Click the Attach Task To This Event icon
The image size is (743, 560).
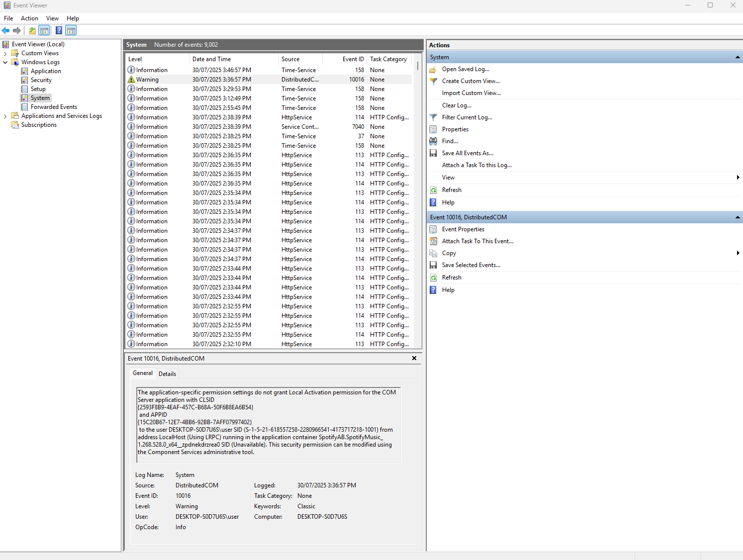coord(433,241)
